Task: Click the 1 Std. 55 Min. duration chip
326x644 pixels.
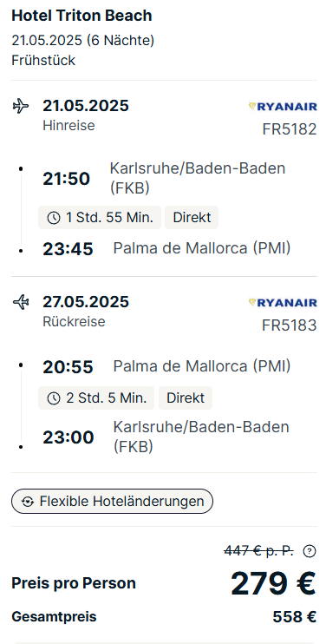Action: point(100,218)
